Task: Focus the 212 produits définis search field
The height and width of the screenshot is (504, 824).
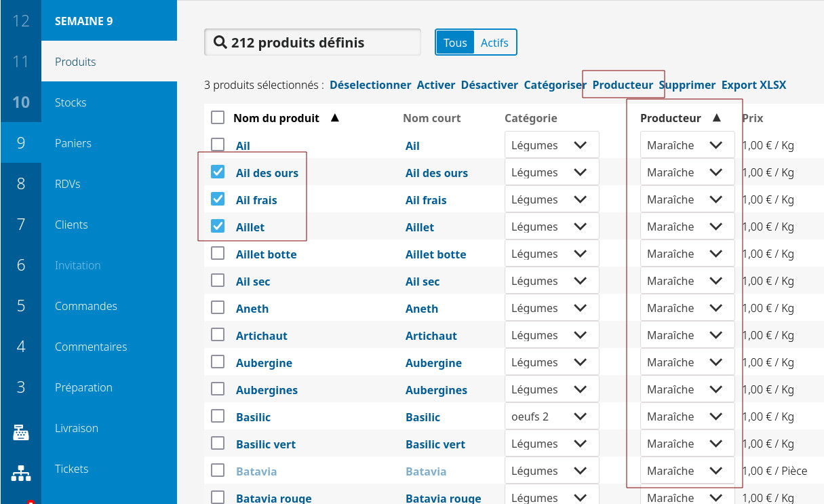Action: (x=319, y=43)
